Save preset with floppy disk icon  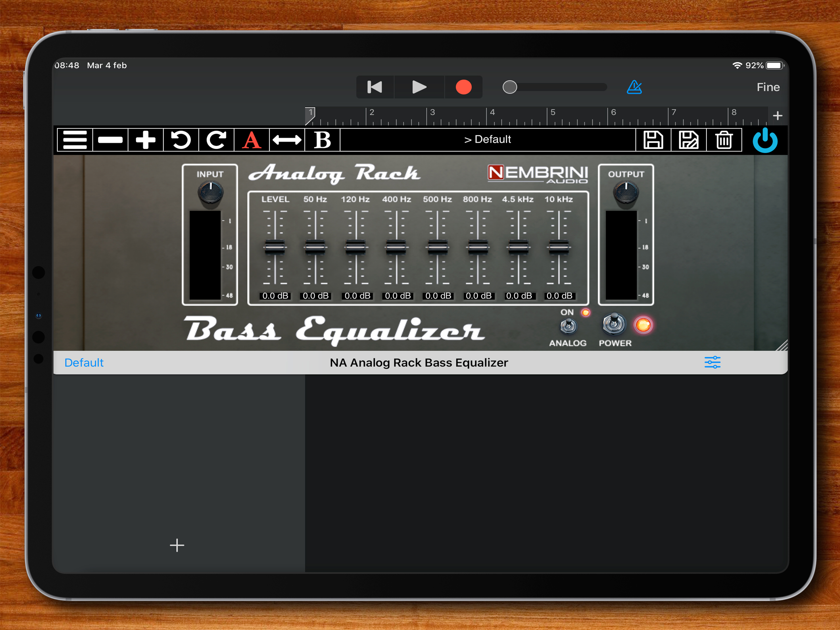coord(653,140)
